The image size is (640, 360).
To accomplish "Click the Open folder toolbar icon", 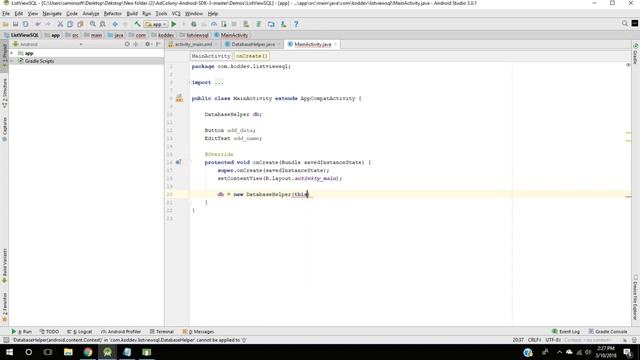I will point(6,24).
